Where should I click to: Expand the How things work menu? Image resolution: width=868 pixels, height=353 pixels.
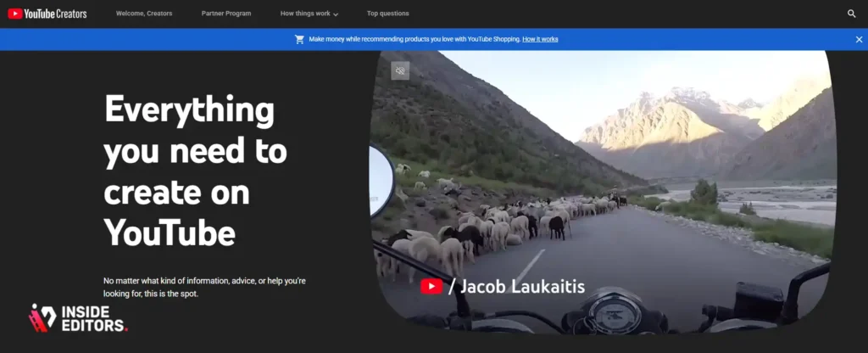click(x=309, y=14)
